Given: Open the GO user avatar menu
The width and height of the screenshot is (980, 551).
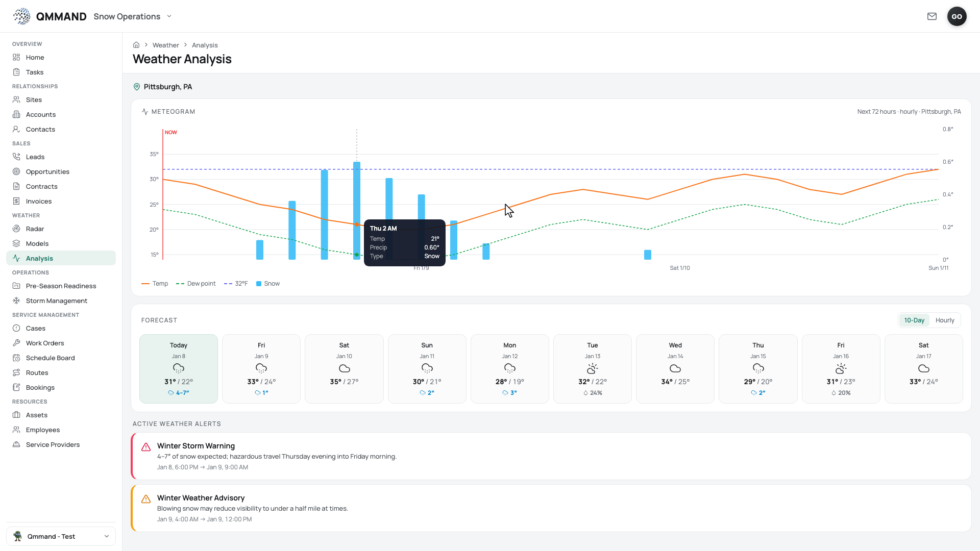Looking at the screenshot, I should click(x=957, y=16).
